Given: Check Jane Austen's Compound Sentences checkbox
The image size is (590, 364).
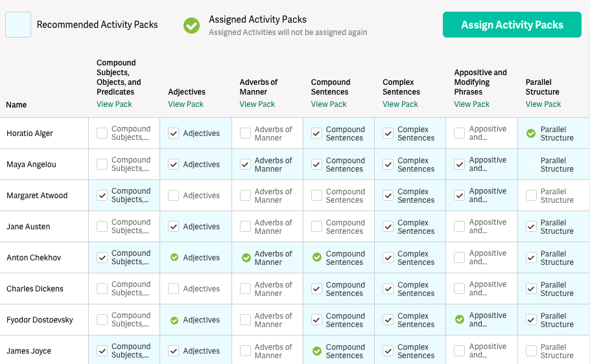Looking at the screenshot, I should click(x=317, y=227).
